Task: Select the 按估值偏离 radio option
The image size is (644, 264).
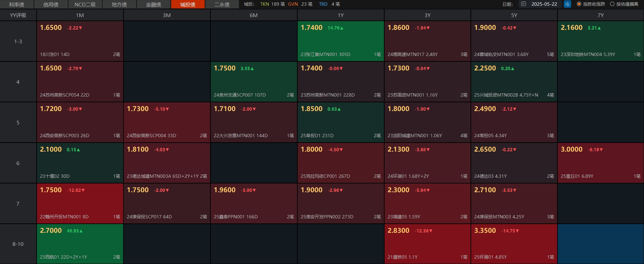Action: [x=624, y=4]
